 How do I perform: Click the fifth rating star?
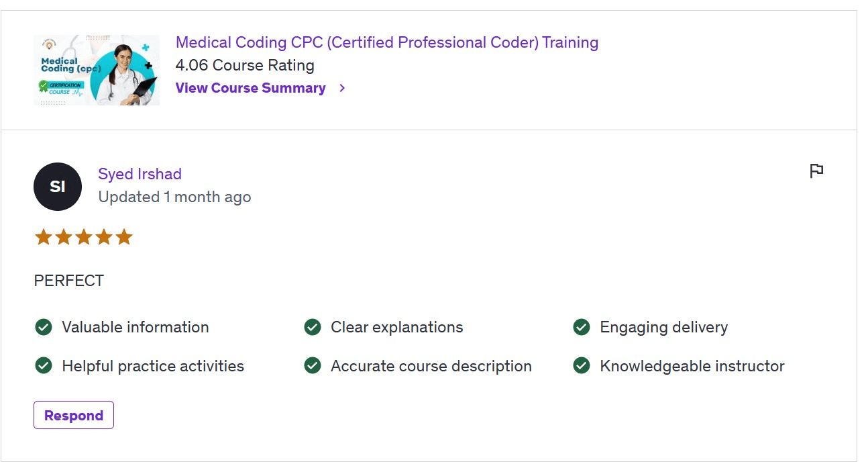pos(124,237)
